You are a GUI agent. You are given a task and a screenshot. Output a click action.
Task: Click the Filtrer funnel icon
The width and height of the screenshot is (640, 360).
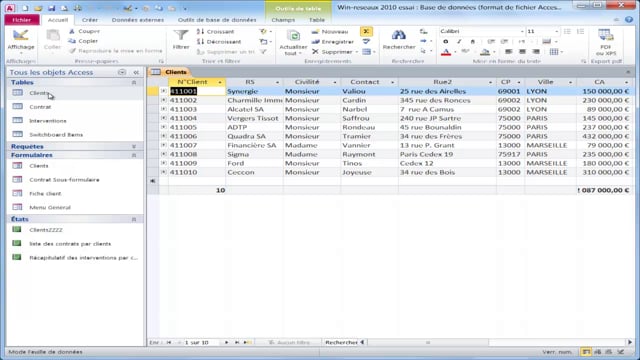[180, 36]
